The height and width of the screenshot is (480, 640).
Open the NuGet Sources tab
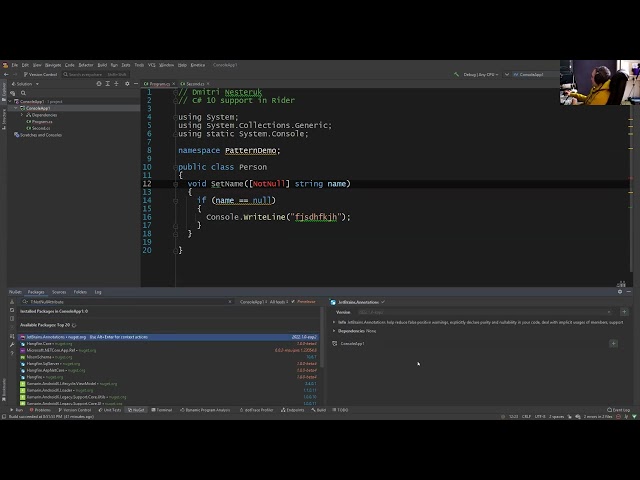59,292
